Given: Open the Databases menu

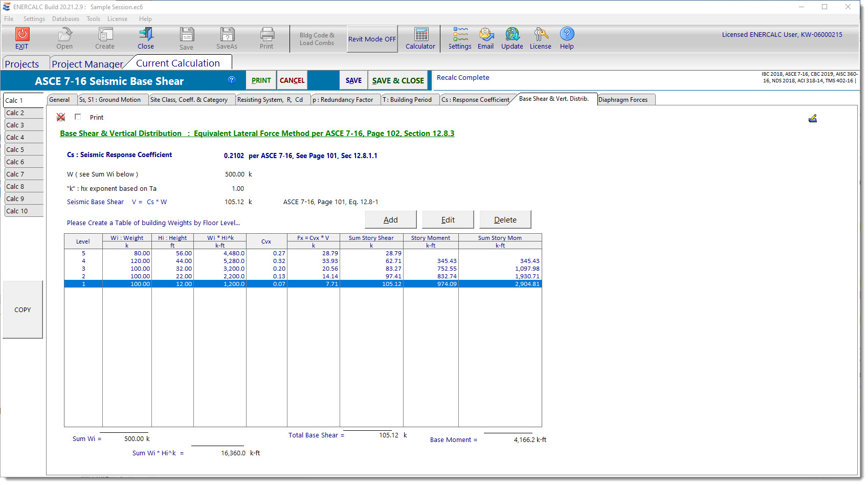Looking at the screenshot, I should click(x=65, y=19).
